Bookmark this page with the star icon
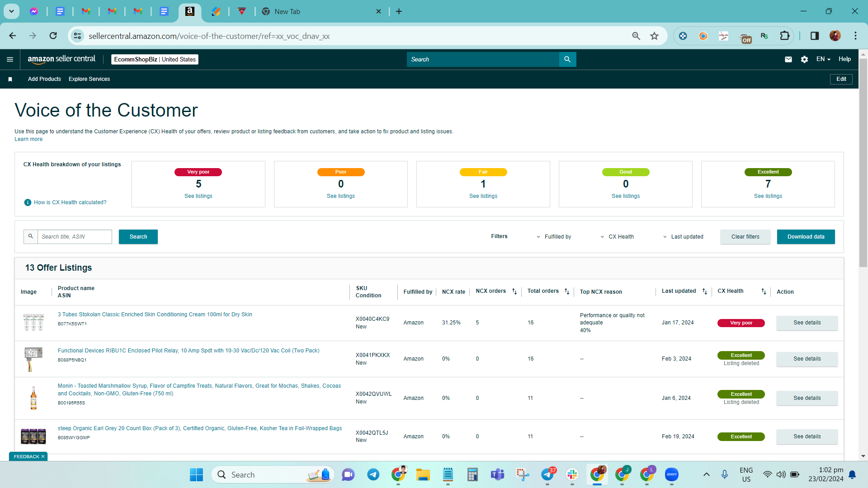The height and width of the screenshot is (488, 868). pyautogui.click(x=654, y=36)
